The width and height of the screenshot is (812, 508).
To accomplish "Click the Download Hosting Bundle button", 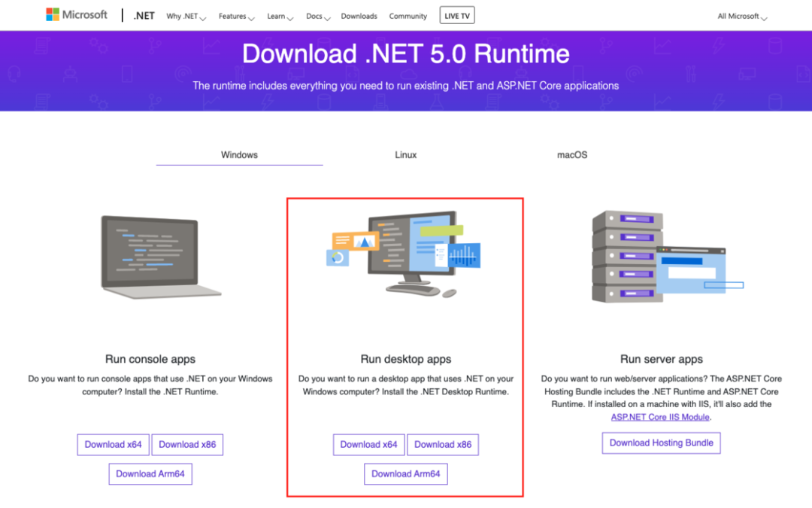I will pyautogui.click(x=662, y=443).
